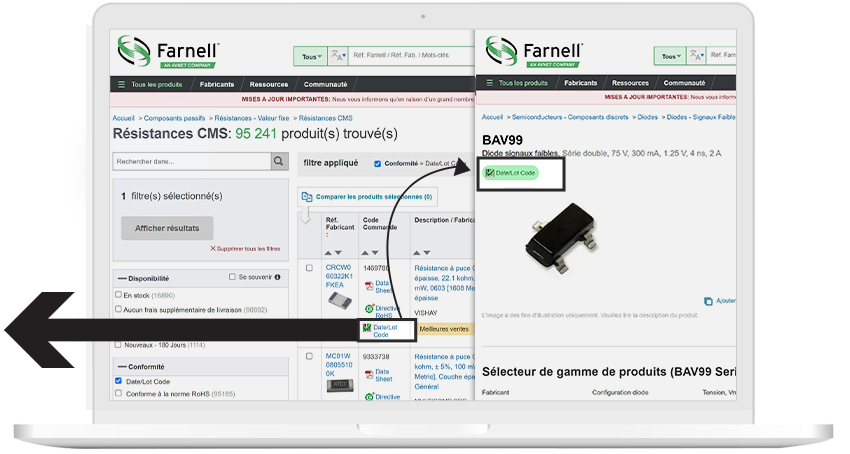
Task: Uncheck 'Date/Lot Code' under Conformité
Action: [119, 381]
